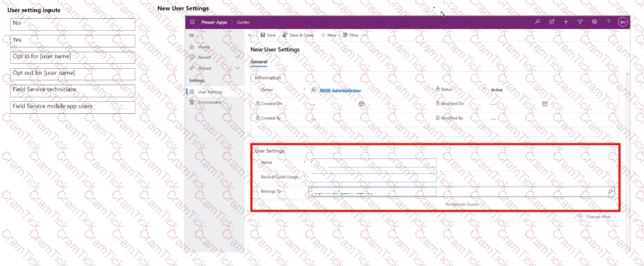644x266 pixels.
Task: Open the Power Apps app launcher waffle
Action: 192,21
